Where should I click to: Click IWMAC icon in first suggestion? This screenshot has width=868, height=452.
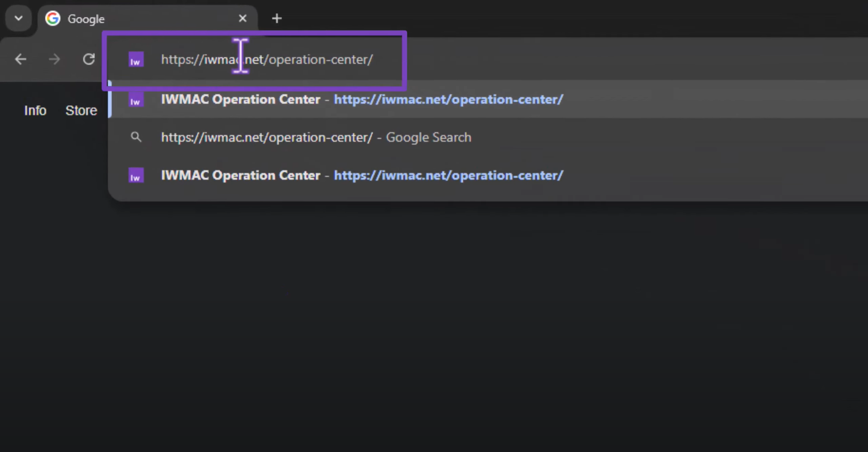click(136, 100)
